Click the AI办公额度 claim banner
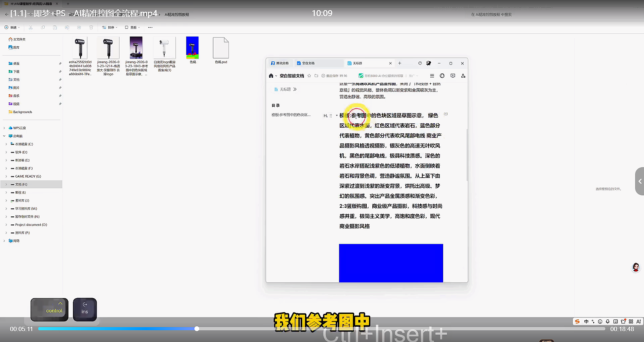Screen dimensions: 644x342 381,76
